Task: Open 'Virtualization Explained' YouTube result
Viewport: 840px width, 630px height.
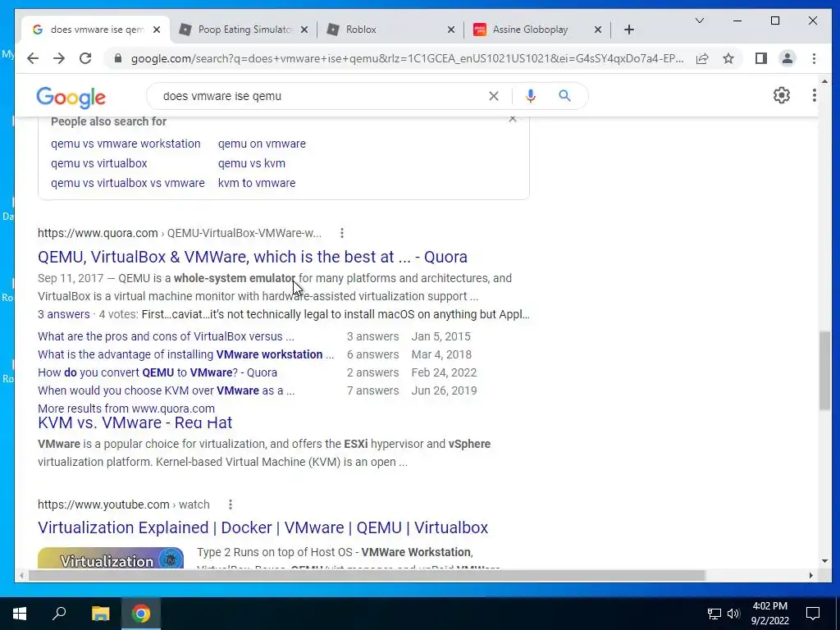Action: pyautogui.click(x=262, y=527)
